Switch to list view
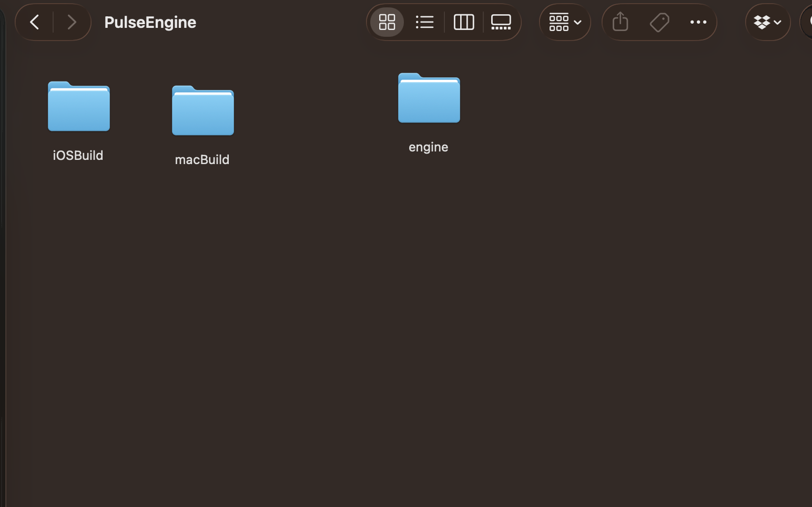Viewport: 812px width, 507px height. point(424,22)
